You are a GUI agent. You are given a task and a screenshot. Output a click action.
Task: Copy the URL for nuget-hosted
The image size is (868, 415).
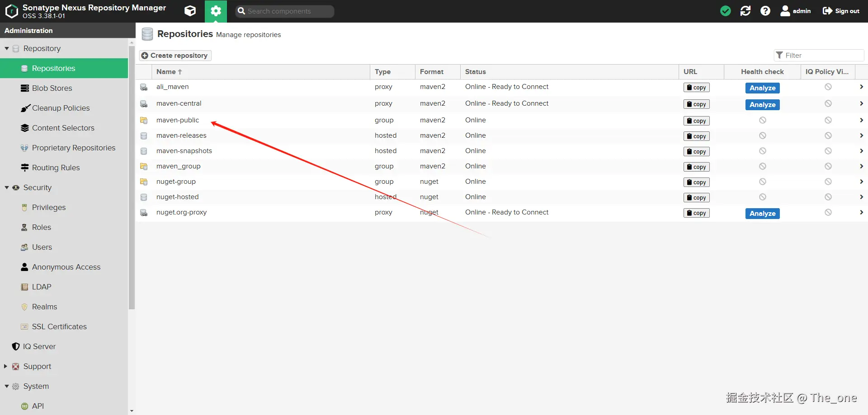[696, 198]
